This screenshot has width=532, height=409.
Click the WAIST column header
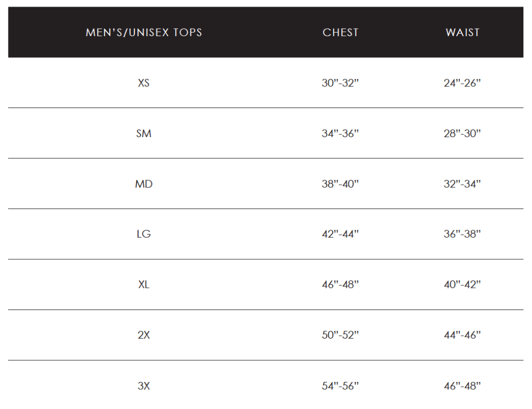pyautogui.click(x=462, y=33)
